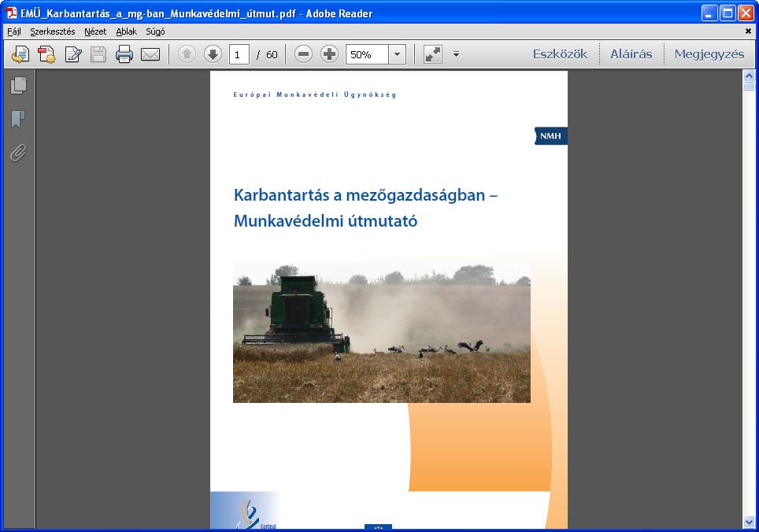Open the Attachments paperclip panel icon
Viewport: 759px width, 532px height.
(18, 153)
